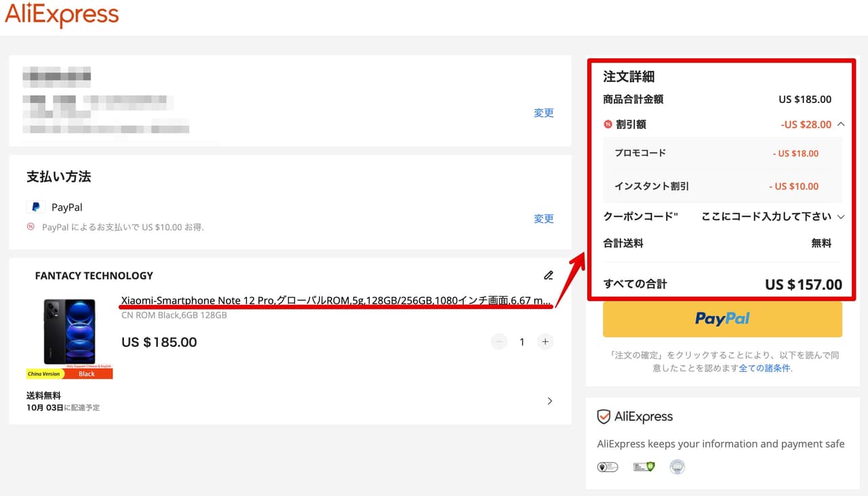Screen dimensions: 868x496
Task: Click the AliExpress shield icon in the safety panel
Action: coord(604,417)
